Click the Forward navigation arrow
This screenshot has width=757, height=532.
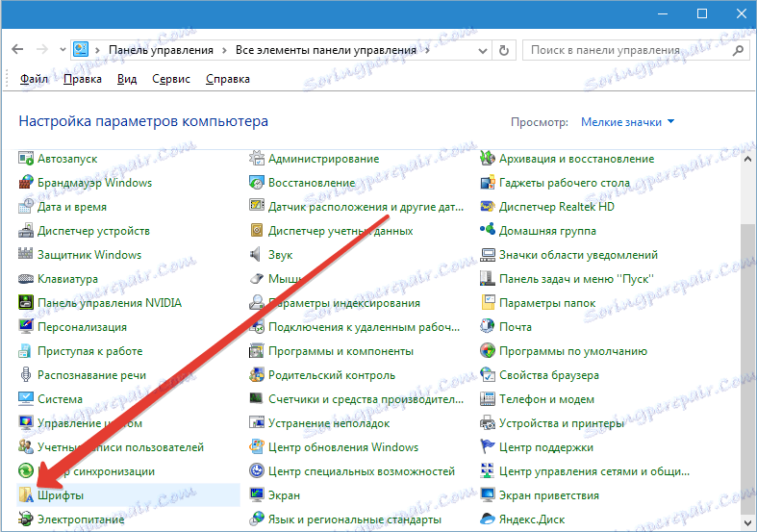(x=42, y=49)
